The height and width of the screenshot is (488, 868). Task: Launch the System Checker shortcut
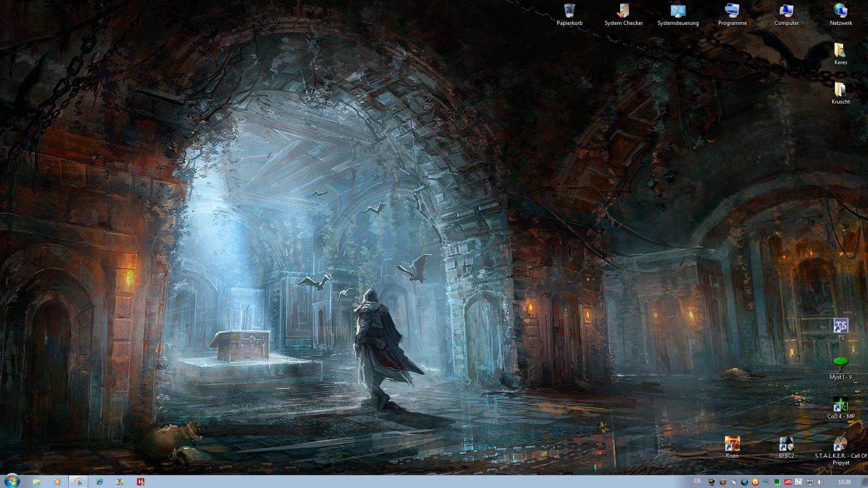[x=623, y=14]
